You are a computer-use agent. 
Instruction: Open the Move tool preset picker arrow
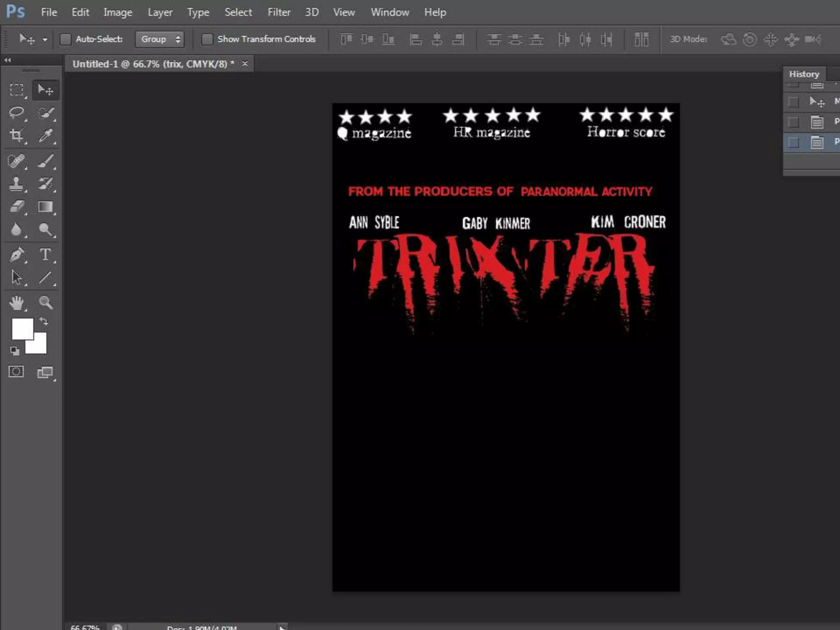pyautogui.click(x=45, y=40)
